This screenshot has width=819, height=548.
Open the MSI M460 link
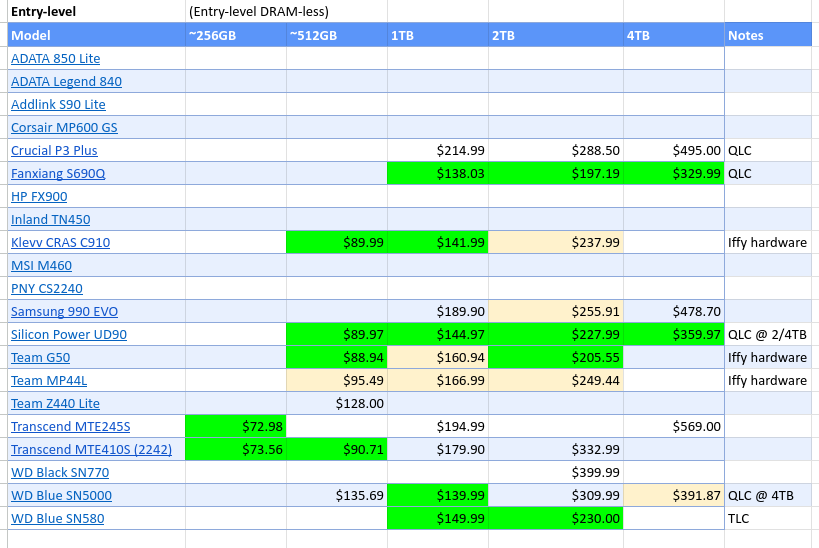tap(41, 265)
